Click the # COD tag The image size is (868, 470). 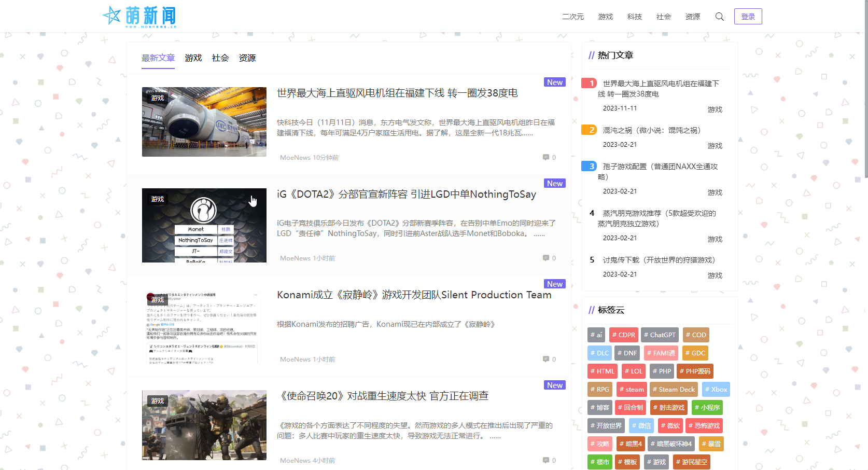coord(696,335)
